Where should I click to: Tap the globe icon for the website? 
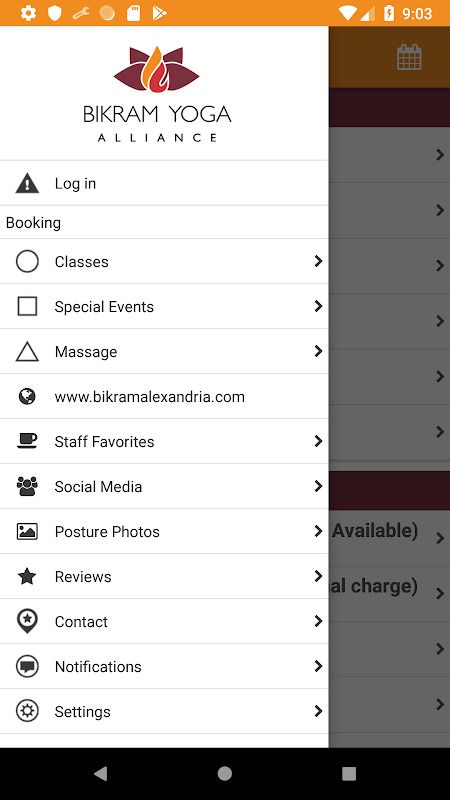pyautogui.click(x=27, y=396)
